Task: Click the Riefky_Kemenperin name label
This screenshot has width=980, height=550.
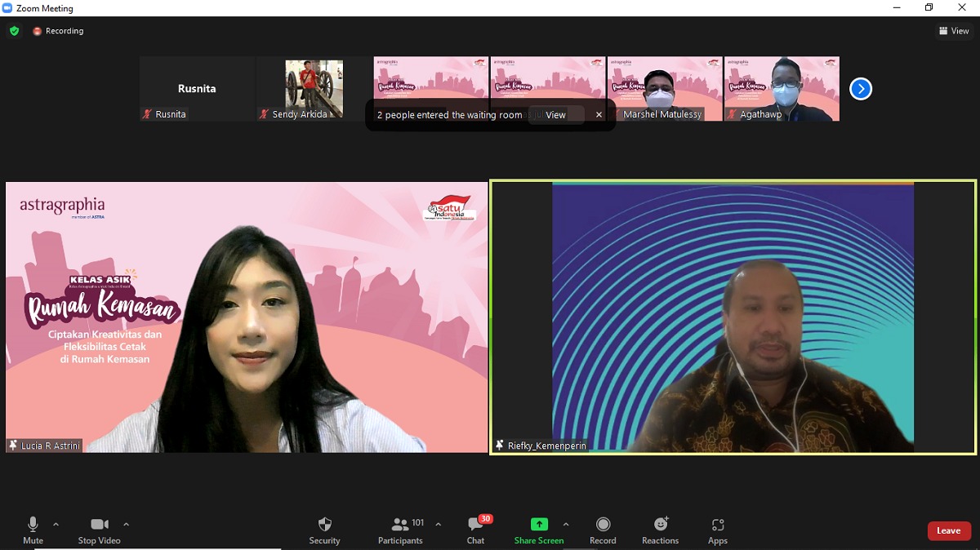Action: coord(546,446)
